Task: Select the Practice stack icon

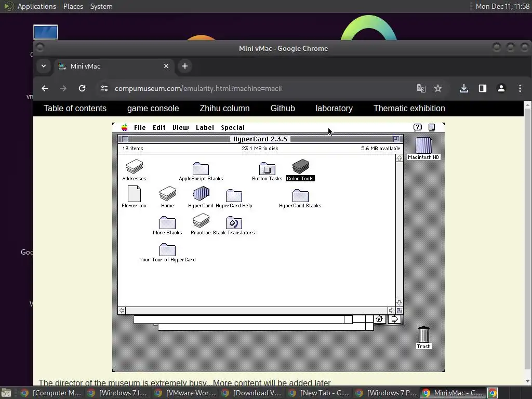Action: click(201, 220)
